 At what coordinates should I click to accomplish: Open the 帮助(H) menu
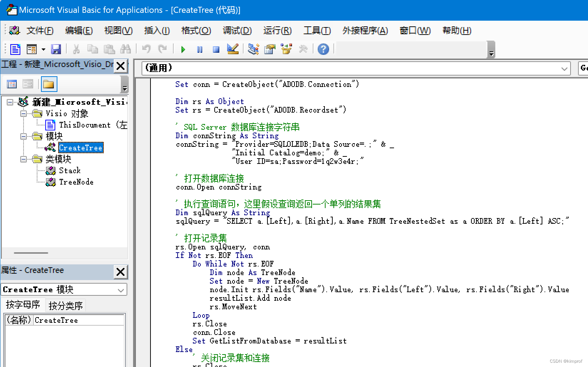pos(457,31)
